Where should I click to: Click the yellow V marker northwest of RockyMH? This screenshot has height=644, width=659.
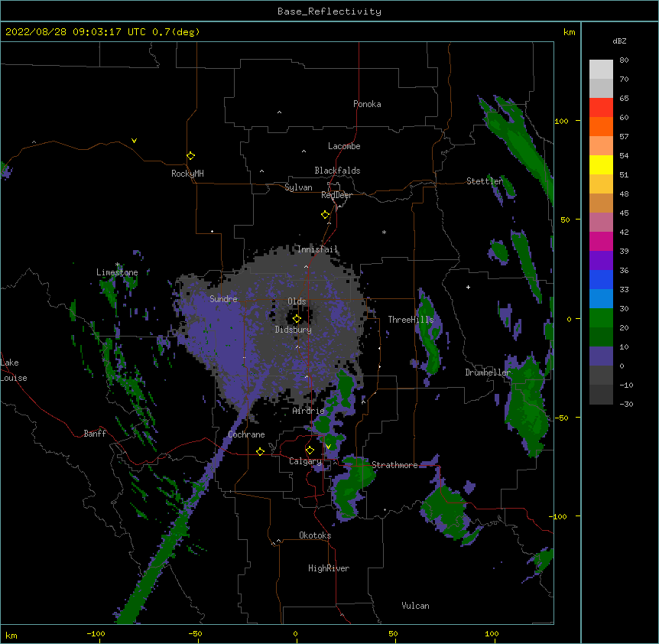pos(134,141)
